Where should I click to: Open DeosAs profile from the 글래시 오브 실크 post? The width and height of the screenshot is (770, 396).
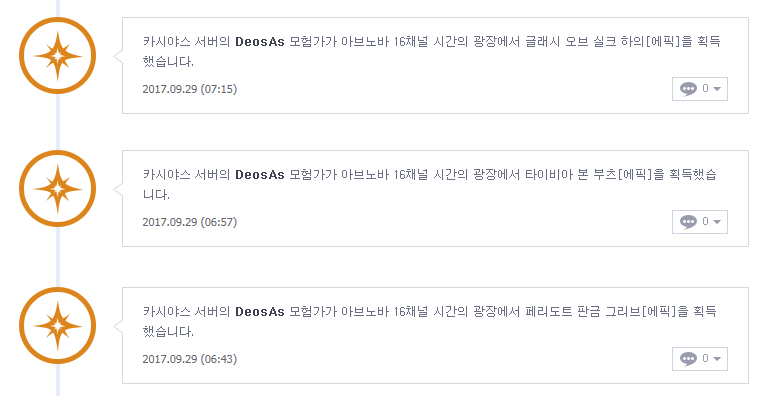tap(260, 42)
